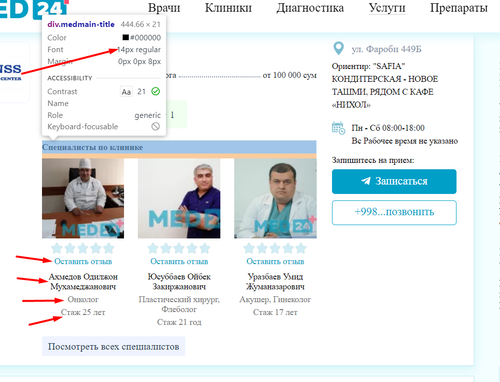Click Оставить отзыв under Уразбаев Умид
Screen dimensions: 500x382
click(275, 261)
